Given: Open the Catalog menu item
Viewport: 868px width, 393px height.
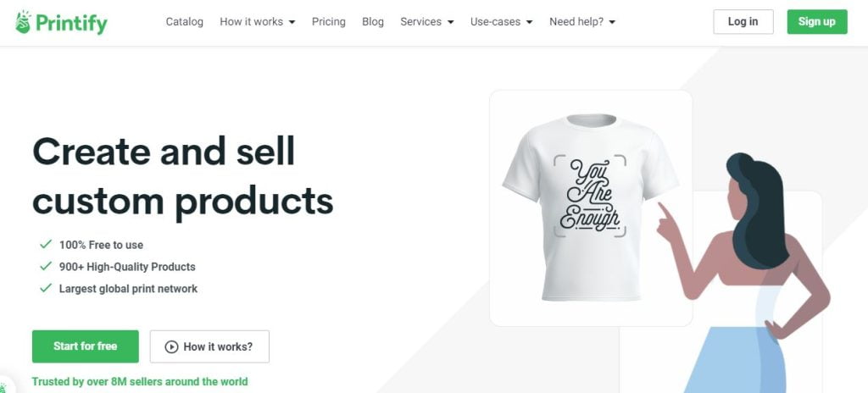Looking at the screenshot, I should point(185,22).
